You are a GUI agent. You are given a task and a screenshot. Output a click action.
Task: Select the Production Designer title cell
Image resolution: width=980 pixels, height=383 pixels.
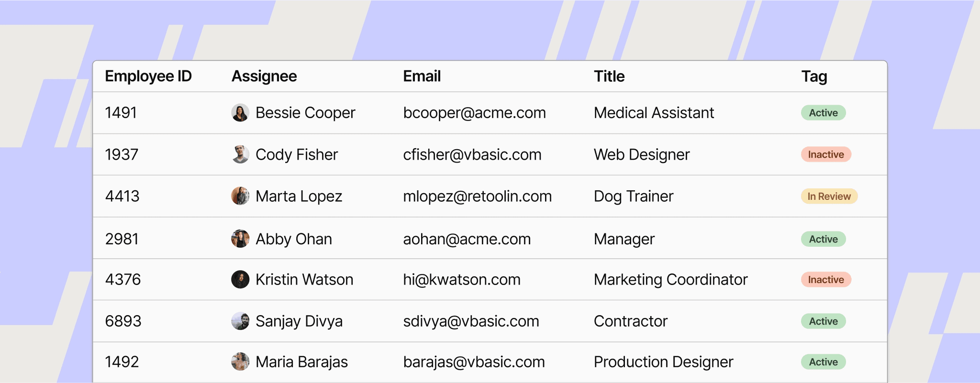(x=663, y=362)
